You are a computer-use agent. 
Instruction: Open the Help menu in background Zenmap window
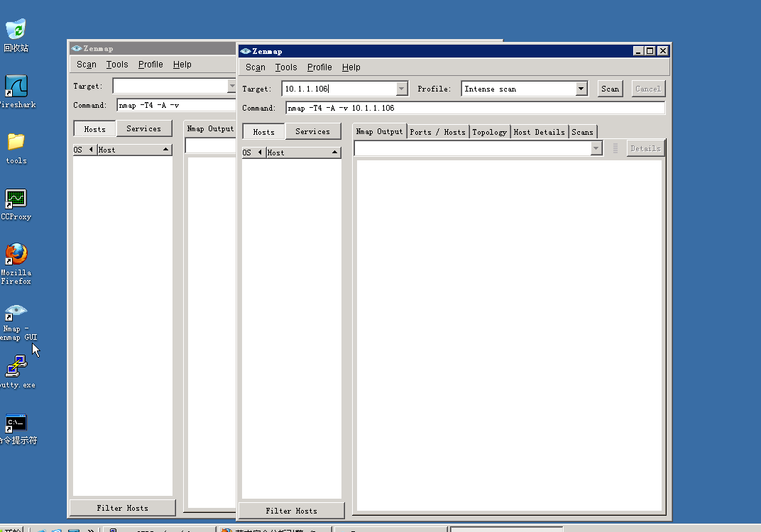182,64
